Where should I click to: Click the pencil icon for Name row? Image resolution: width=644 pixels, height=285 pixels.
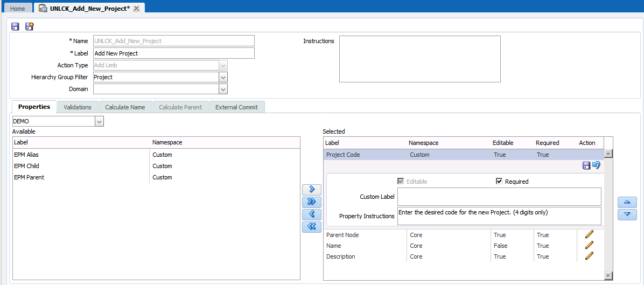point(589,245)
